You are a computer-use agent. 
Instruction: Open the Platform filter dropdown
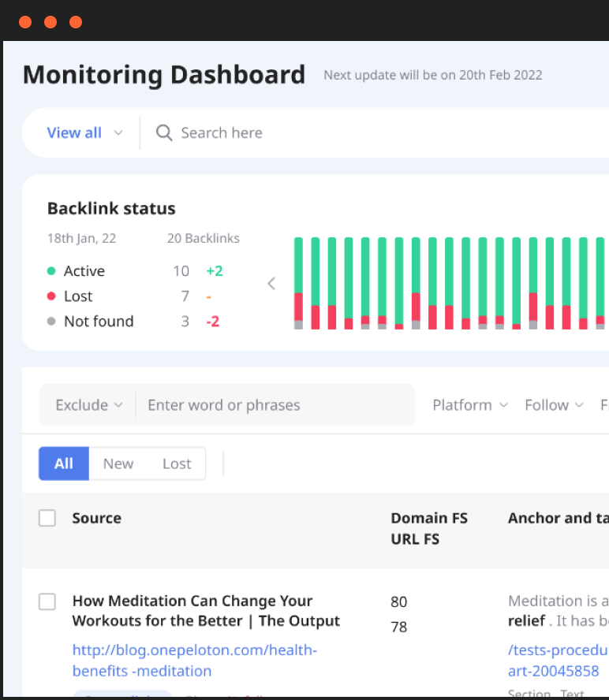[470, 405]
